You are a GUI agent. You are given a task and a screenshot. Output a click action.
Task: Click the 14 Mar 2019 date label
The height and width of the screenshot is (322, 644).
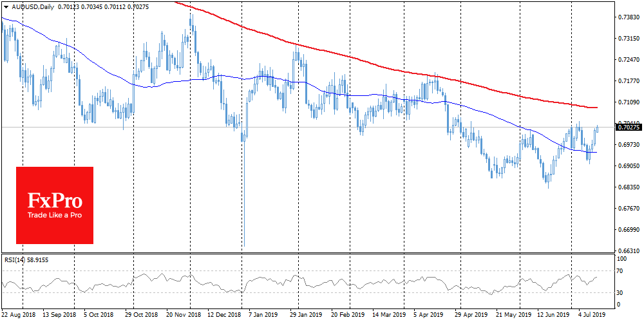(x=387, y=315)
